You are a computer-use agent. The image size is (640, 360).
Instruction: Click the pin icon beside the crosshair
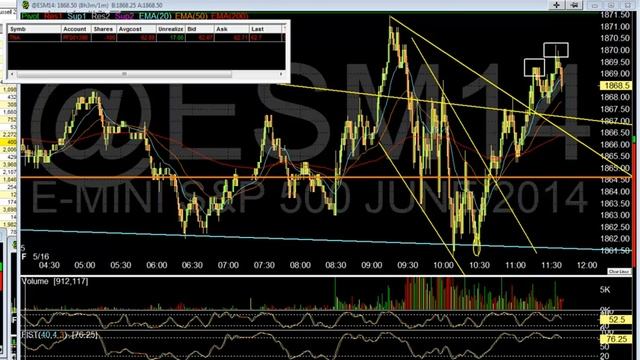point(574,5)
